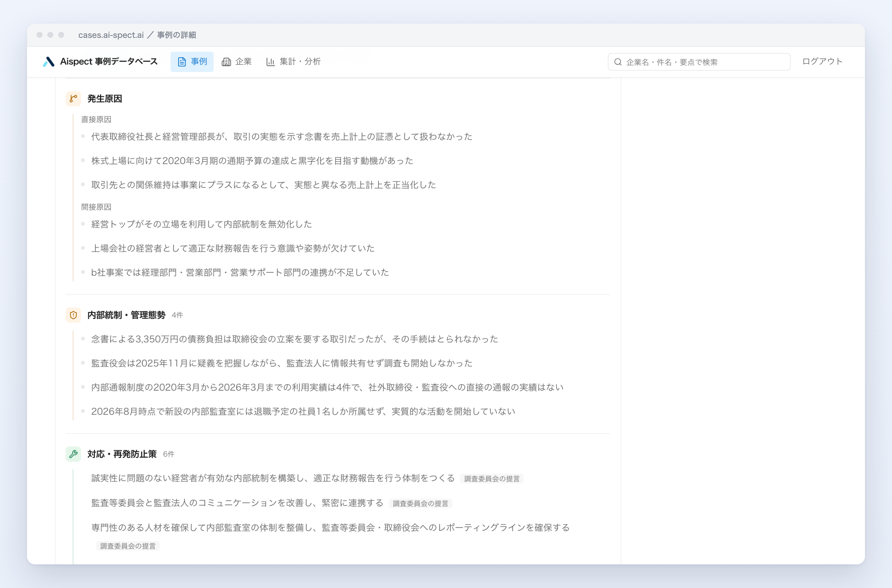
Task: Click the Aispect logo icon
Action: 49,62
